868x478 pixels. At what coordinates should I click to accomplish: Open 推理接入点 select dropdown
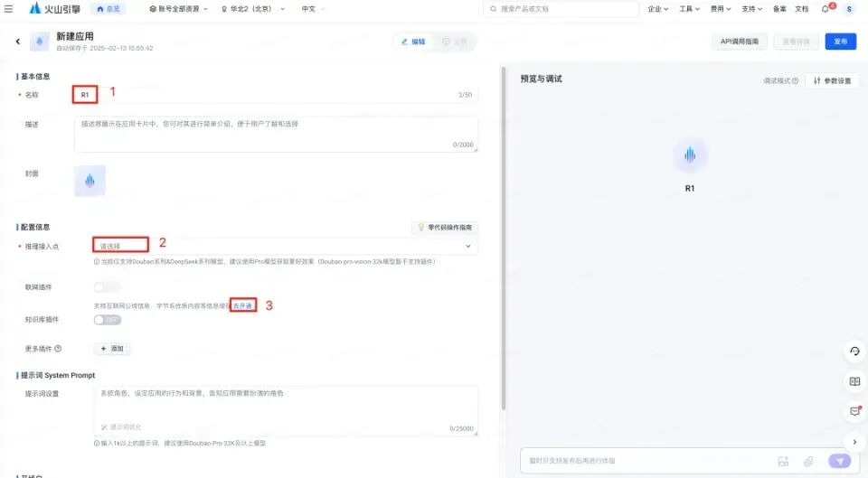285,246
